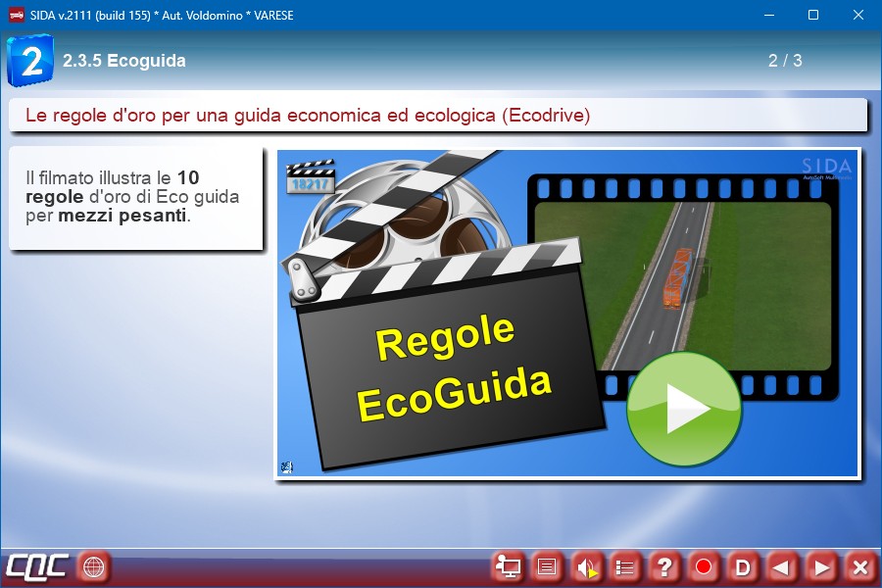Close the lesson with the X button
The width and height of the screenshot is (882, 588).
click(x=860, y=566)
